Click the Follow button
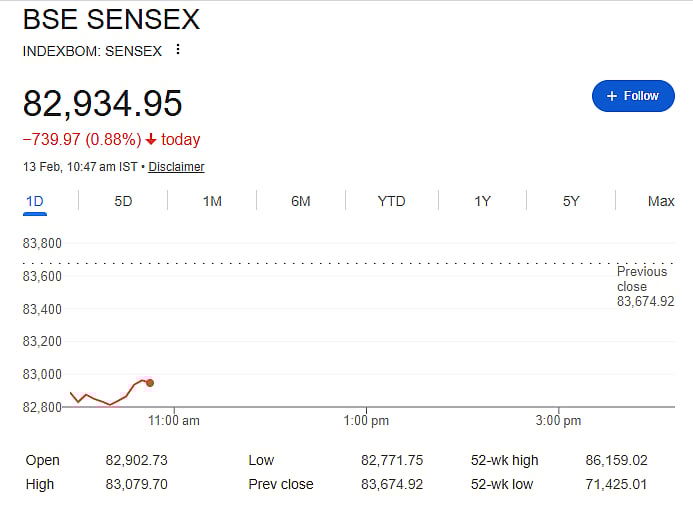Image resolution: width=693 pixels, height=511 pixels. (x=633, y=96)
